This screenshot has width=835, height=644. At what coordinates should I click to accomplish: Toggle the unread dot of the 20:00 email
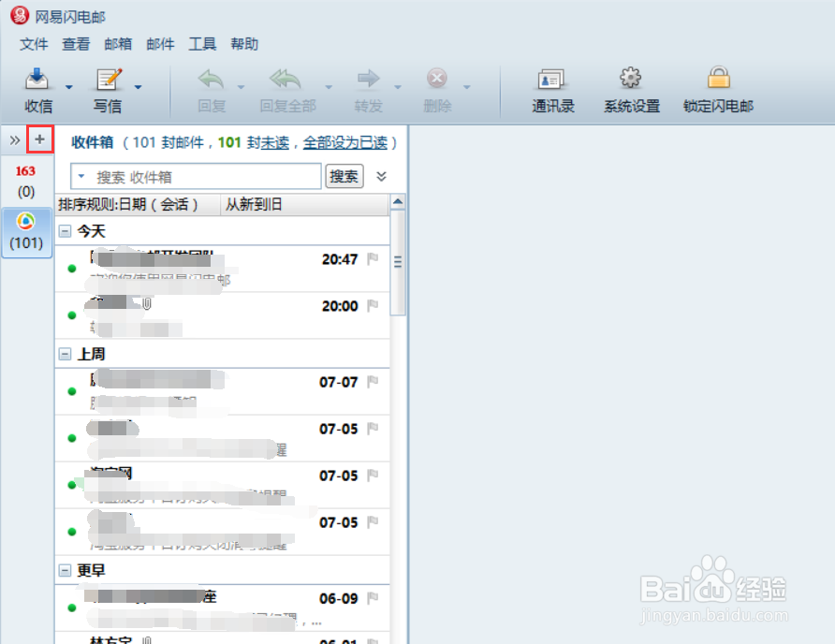point(72,315)
